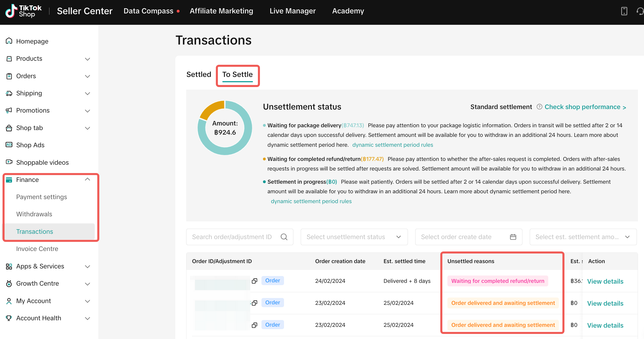Switch to the Settled tab
The width and height of the screenshot is (644, 339).
(x=199, y=74)
